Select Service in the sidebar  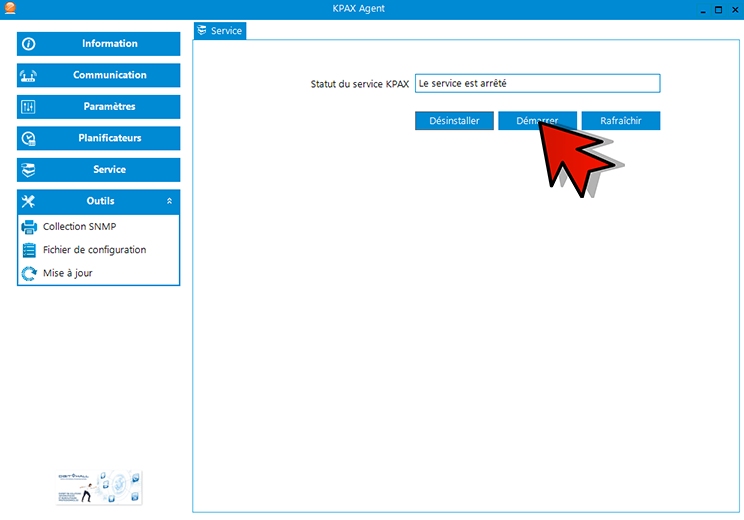coord(99,169)
